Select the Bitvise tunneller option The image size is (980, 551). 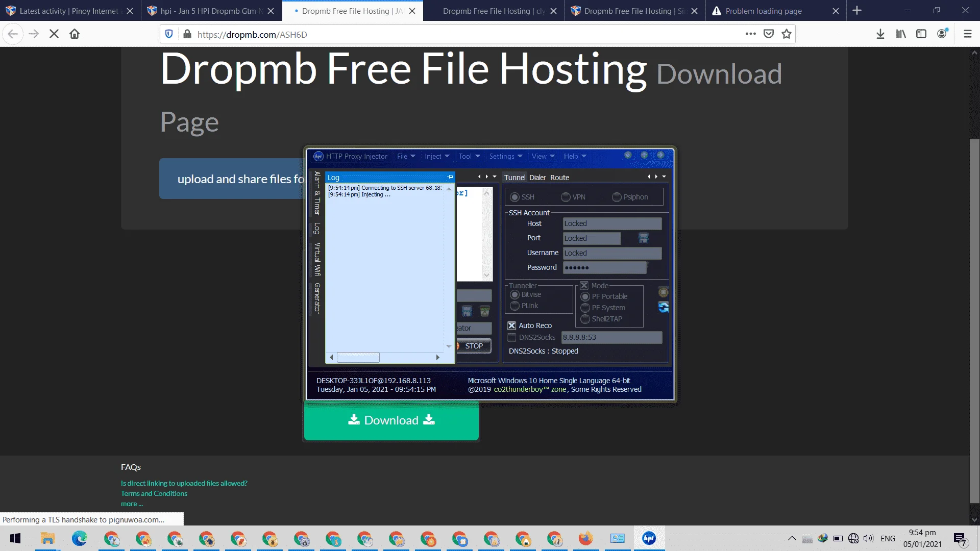514,294
